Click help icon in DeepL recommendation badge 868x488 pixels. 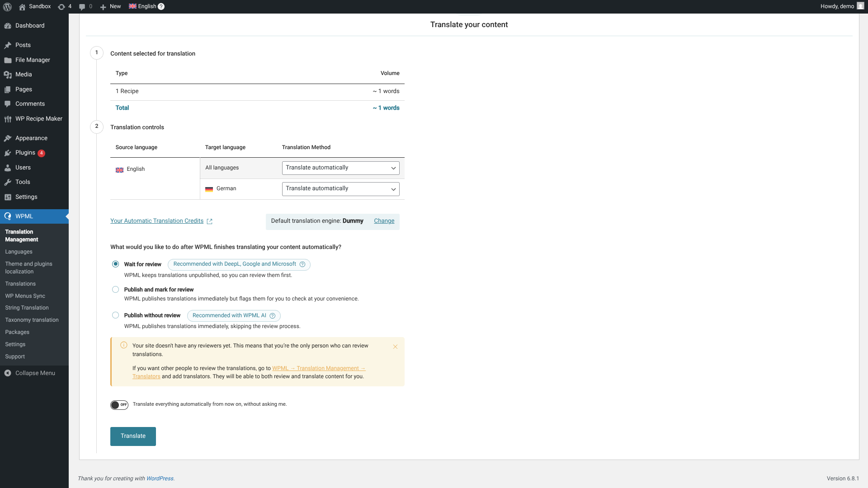pos(302,264)
